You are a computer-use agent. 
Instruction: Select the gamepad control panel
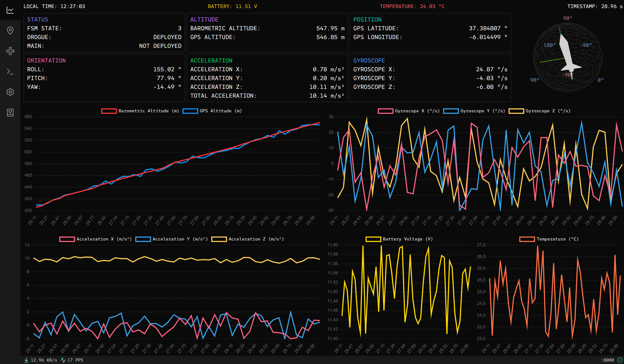tap(10, 51)
